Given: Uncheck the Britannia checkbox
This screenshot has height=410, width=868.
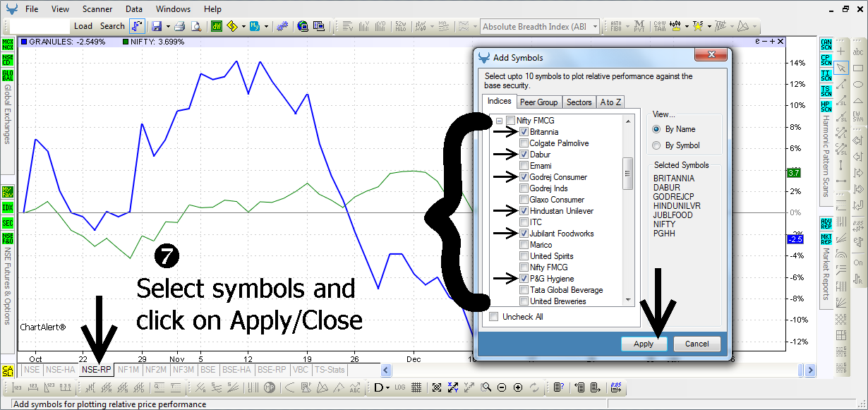Looking at the screenshot, I should point(524,132).
